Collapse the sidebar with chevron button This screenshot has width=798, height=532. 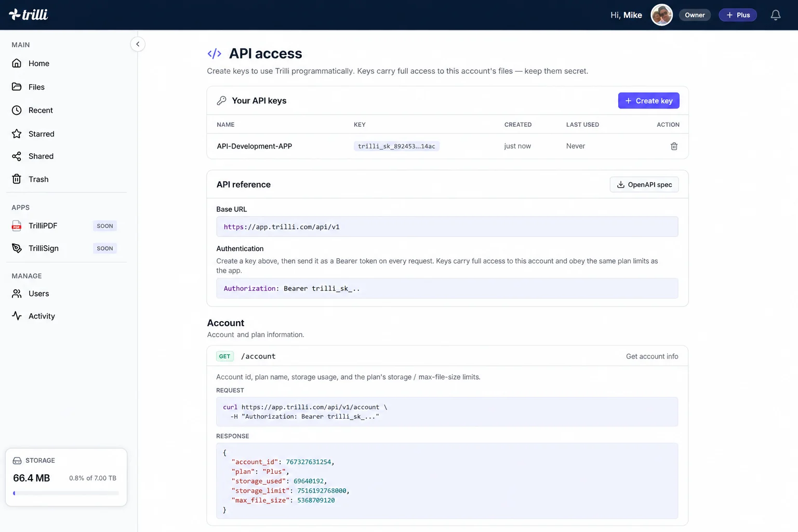[x=138, y=44]
